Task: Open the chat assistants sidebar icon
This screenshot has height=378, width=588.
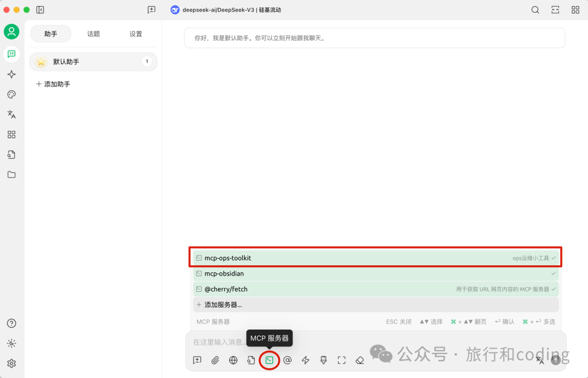Action: pos(11,54)
